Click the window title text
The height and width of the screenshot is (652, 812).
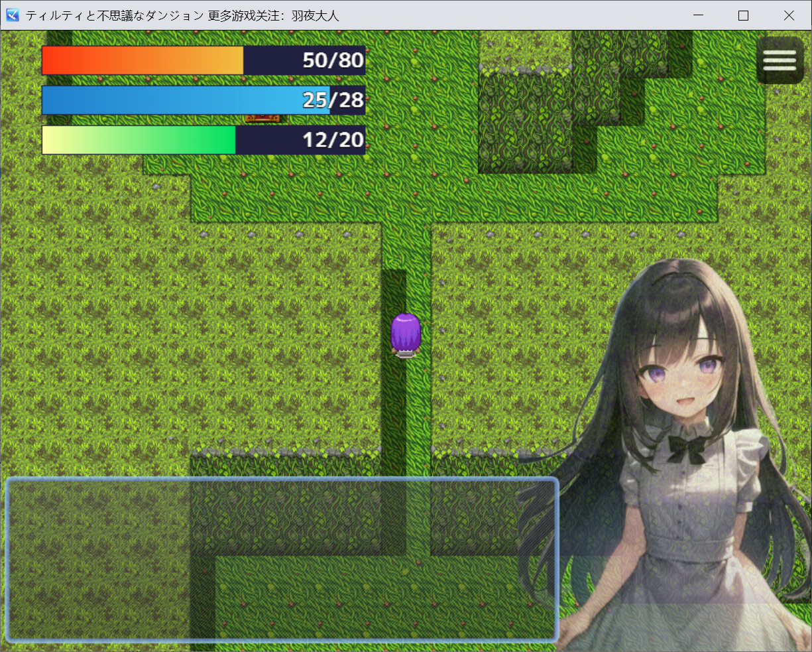(182, 15)
